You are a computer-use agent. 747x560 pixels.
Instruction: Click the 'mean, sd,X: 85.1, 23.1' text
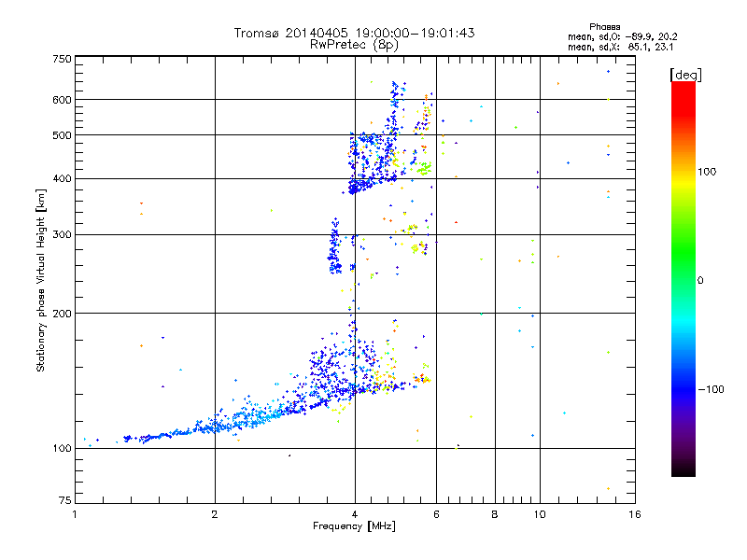620,48
